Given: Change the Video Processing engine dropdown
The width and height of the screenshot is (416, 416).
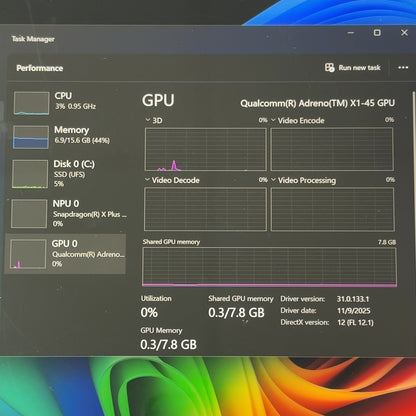Looking at the screenshot, I should [x=274, y=180].
